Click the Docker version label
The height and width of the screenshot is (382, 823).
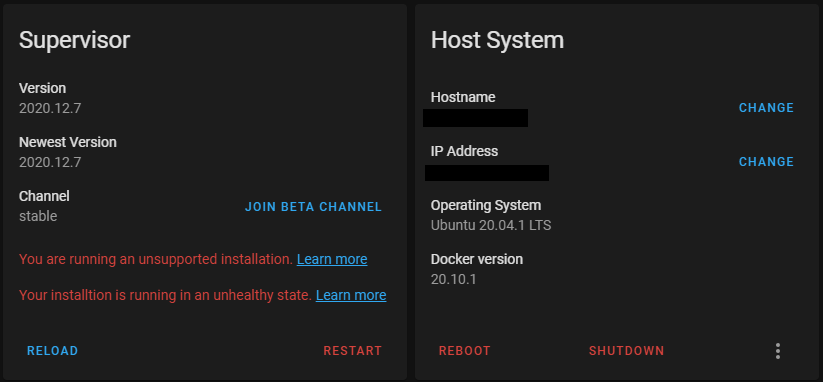click(477, 259)
